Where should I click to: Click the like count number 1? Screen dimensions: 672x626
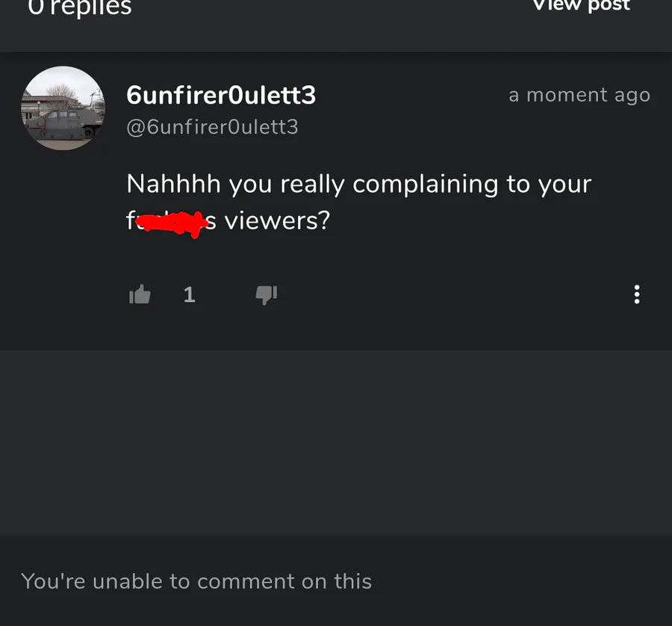[x=190, y=295]
